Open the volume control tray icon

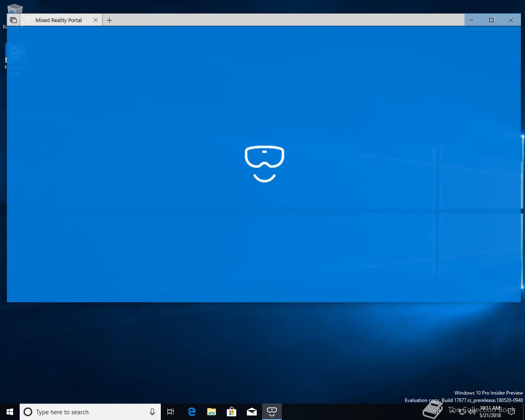click(x=472, y=412)
